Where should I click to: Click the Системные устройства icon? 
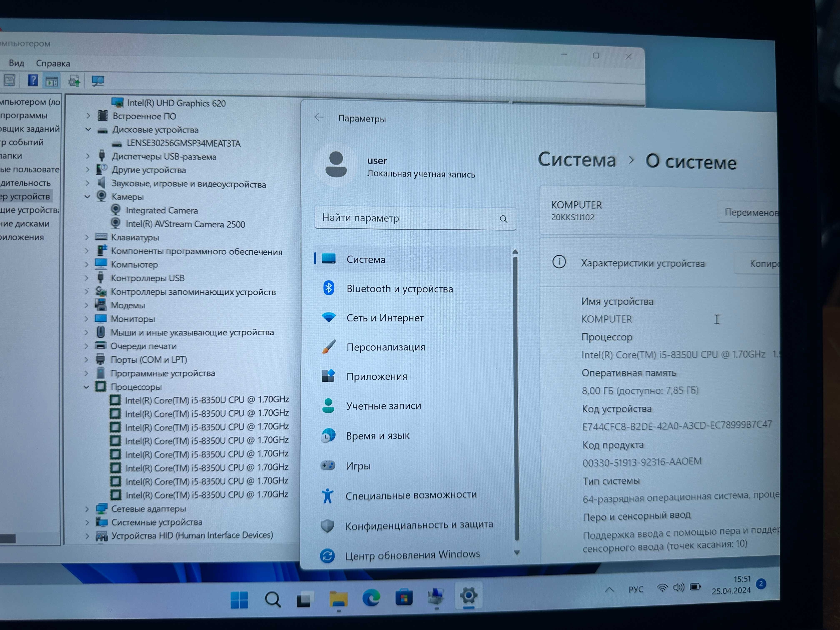tap(101, 522)
